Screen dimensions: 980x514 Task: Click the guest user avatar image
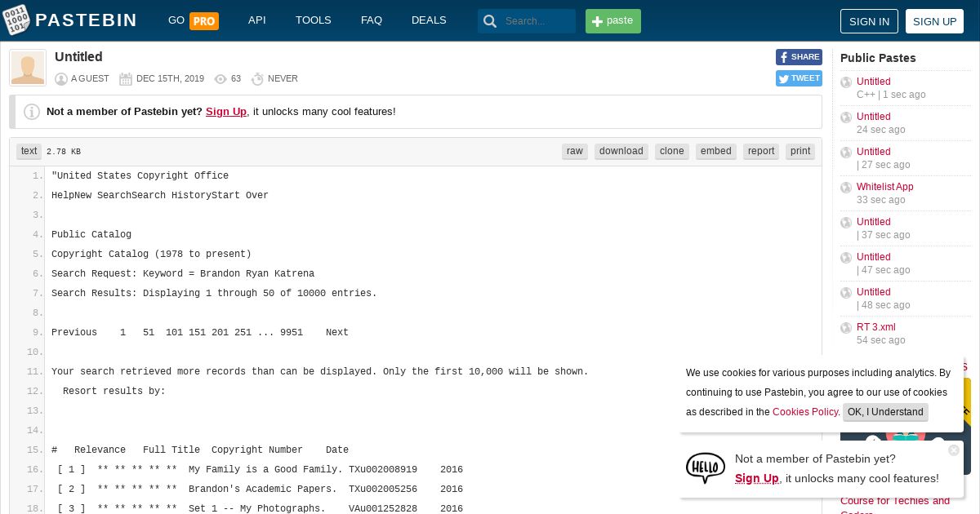point(28,68)
